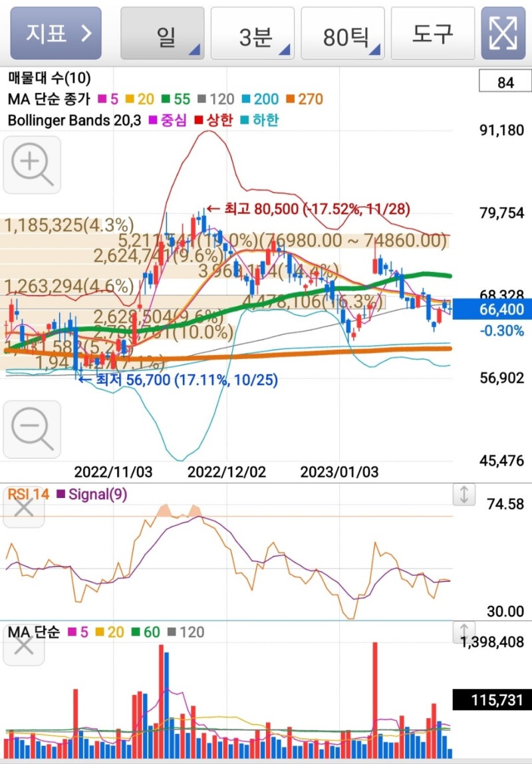Click the Bollinger 하한 lower band legend
532x764 pixels.
coord(259,120)
